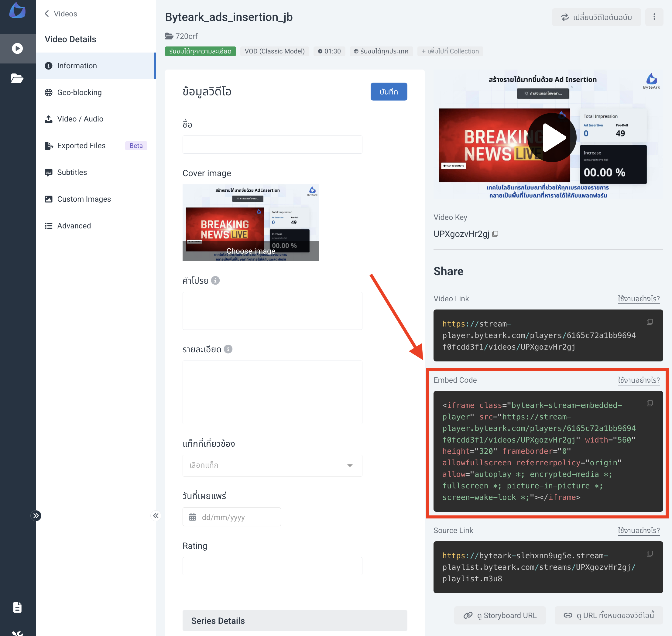This screenshot has width=672, height=636.
Task: Click the ดู Storyboard URL button
Action: click(x=500, y=615)
